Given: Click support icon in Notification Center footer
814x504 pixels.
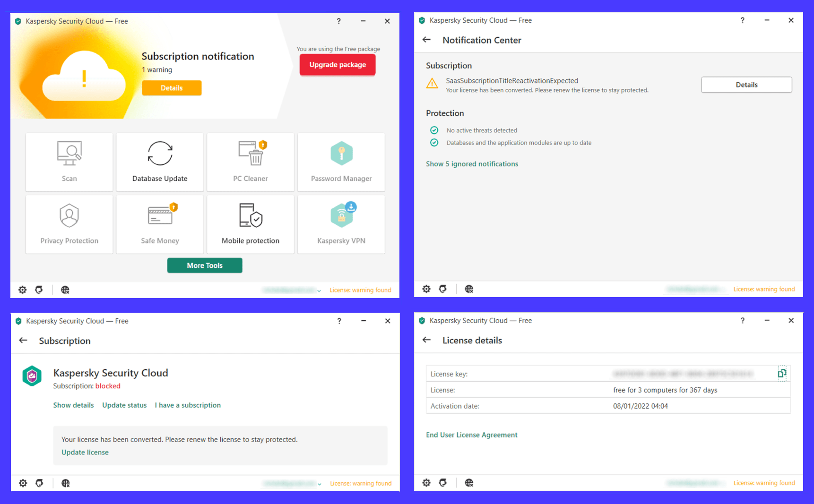Looking at the screenshot, I should click(x=443, y=289).
